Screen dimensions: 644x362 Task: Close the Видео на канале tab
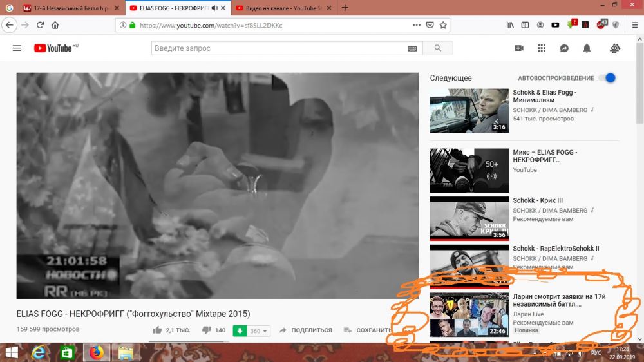coord(328,8)
